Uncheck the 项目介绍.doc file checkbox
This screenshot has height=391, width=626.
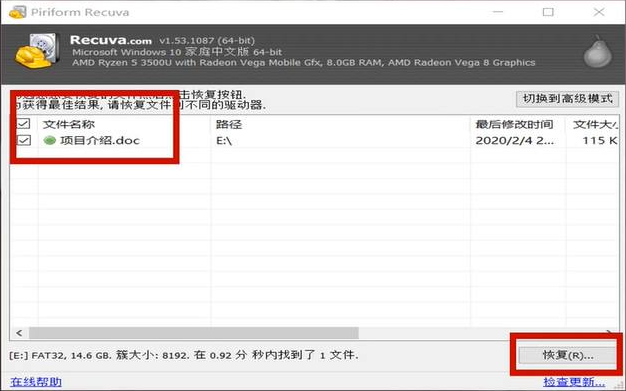pyautogui.click(x=24, y=140)
